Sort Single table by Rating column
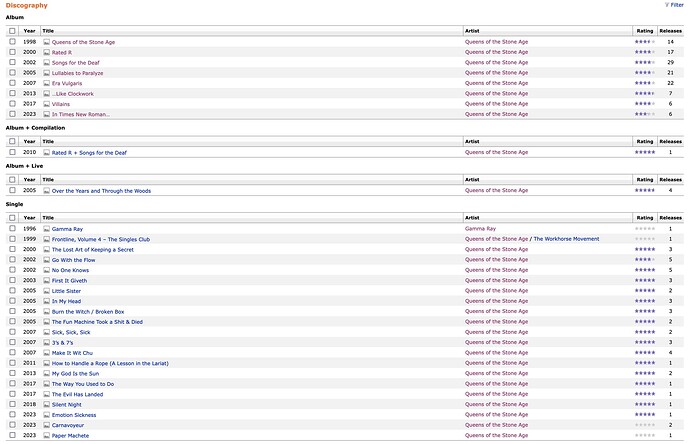Viewport: 690px width, 444px height. click(x=645, y=218)
